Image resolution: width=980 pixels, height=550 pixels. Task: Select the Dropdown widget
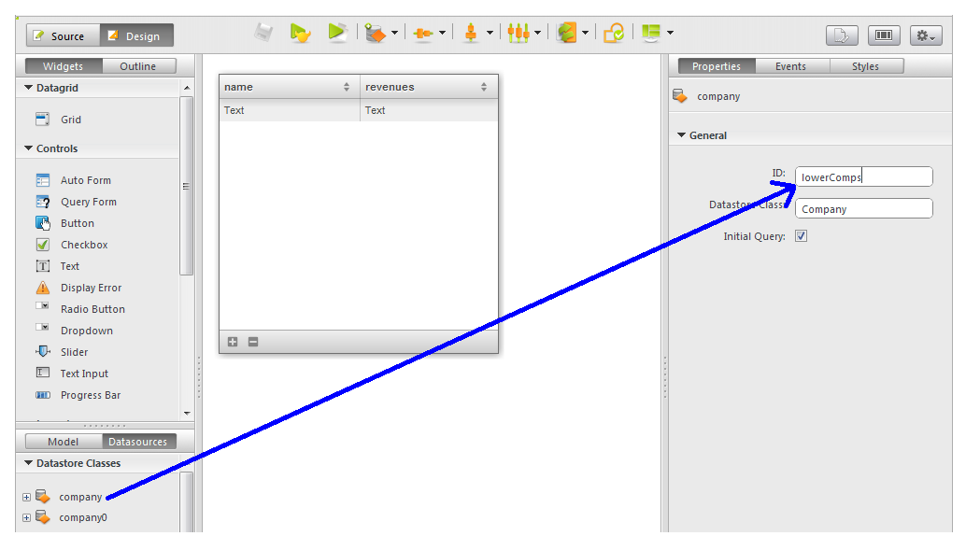(x=74, y=331)
